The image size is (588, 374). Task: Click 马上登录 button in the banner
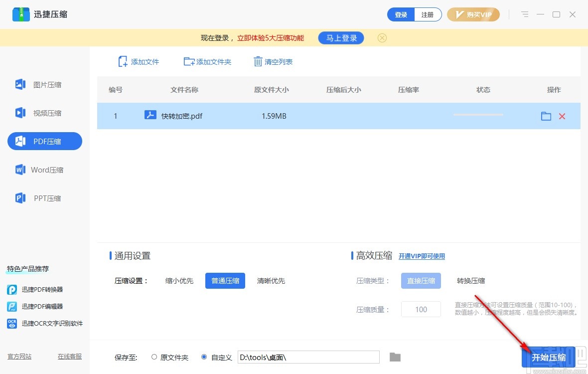341,38
